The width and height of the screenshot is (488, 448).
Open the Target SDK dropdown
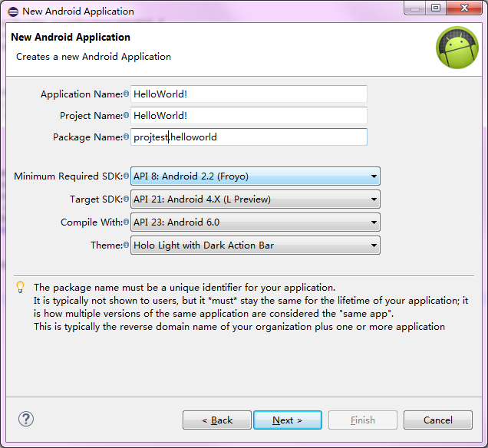(x=256, y=199)
